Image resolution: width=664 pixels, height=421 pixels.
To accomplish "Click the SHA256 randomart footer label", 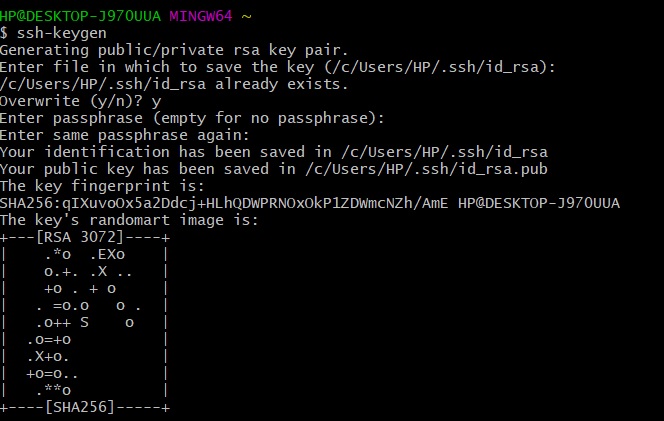I will (x=80, y=407).
